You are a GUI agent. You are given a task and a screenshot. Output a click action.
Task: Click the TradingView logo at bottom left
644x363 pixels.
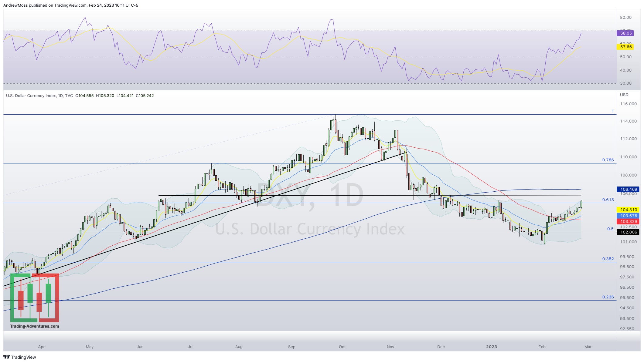[19, 357]
